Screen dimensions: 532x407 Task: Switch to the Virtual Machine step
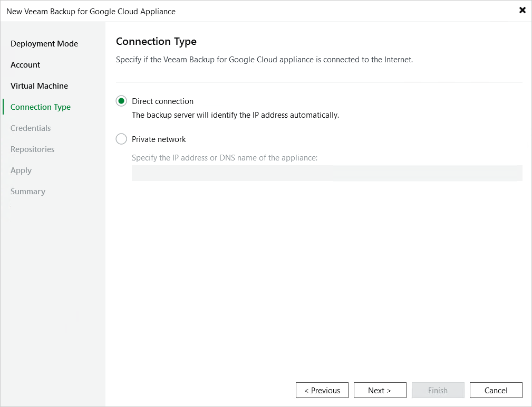39,86
